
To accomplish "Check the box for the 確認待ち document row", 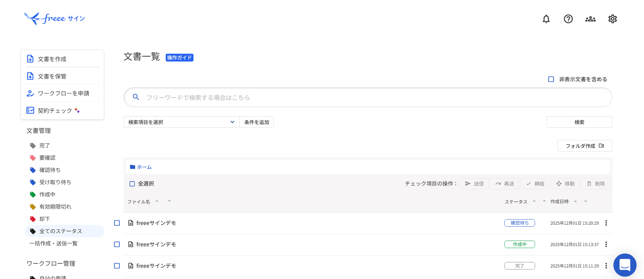I will pyautogui.click(x=117, y=223).
